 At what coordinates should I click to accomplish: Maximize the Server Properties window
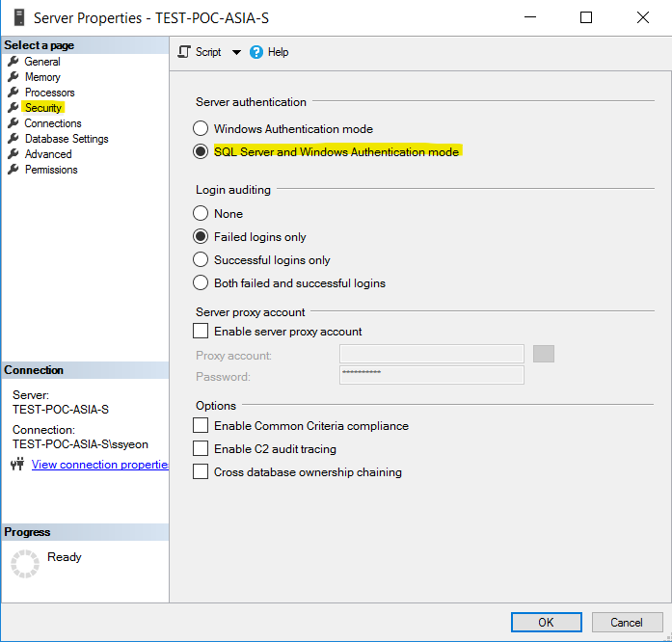pos(586,17)
